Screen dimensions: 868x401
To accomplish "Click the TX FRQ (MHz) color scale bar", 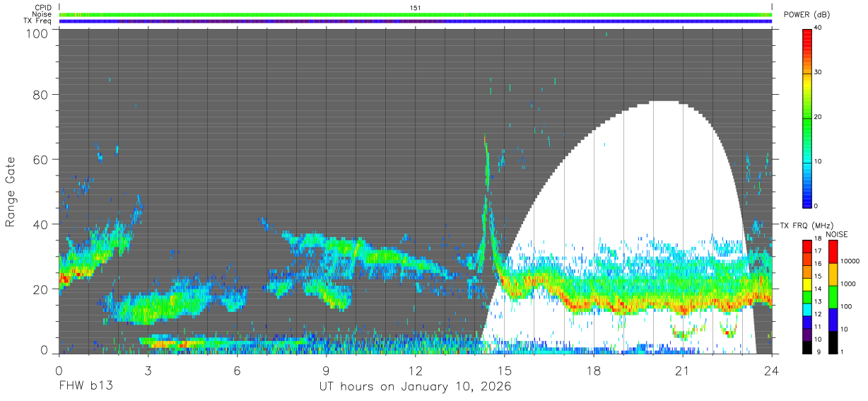I will [807, 296].
